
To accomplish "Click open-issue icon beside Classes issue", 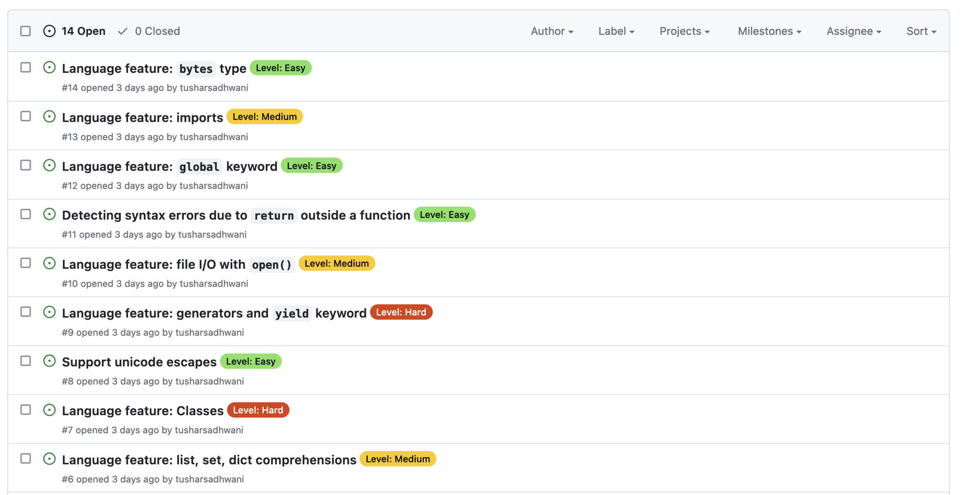I will point(49,410).
